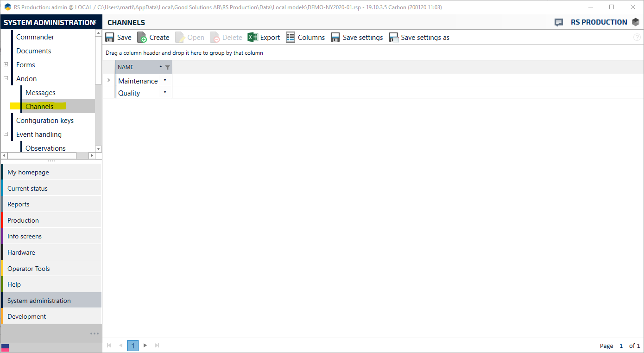Viewport: 644px width, 353px height.
Task: Sort the grid by NAME column header
Action: (x=134, y=67)
